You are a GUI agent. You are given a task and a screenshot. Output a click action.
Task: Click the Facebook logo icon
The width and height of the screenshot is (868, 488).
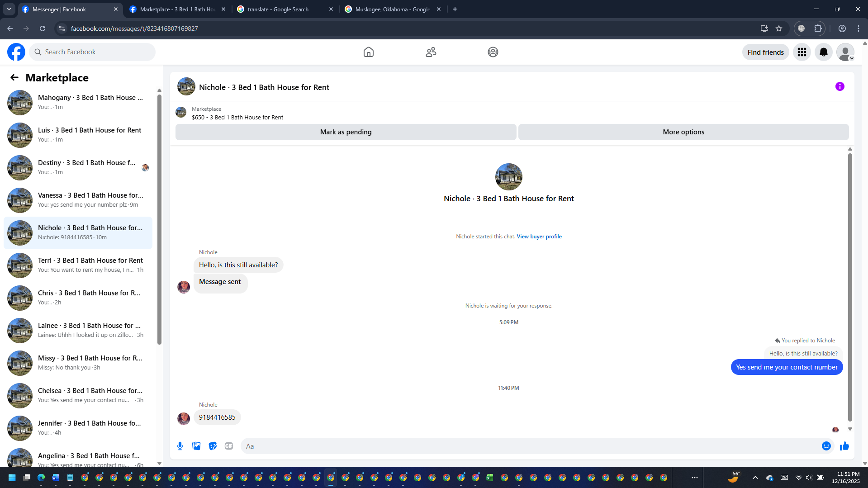coord(16,52)
